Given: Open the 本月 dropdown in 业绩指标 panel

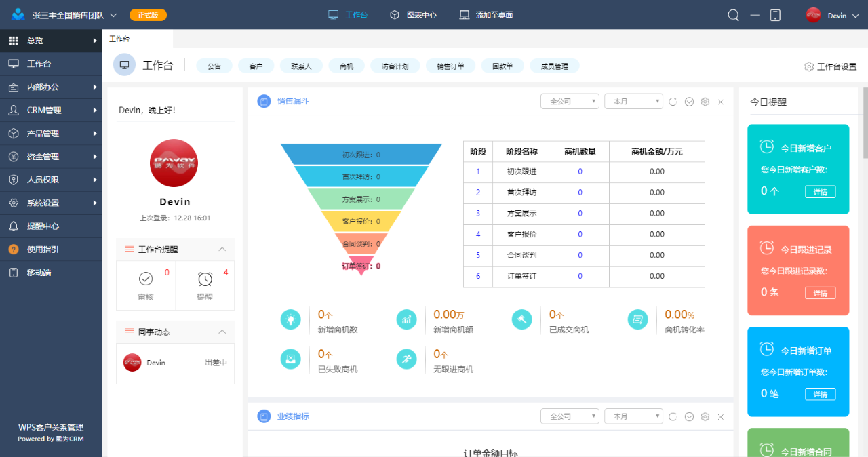Looking at the screenshot, I should click(x=633, y=416).
